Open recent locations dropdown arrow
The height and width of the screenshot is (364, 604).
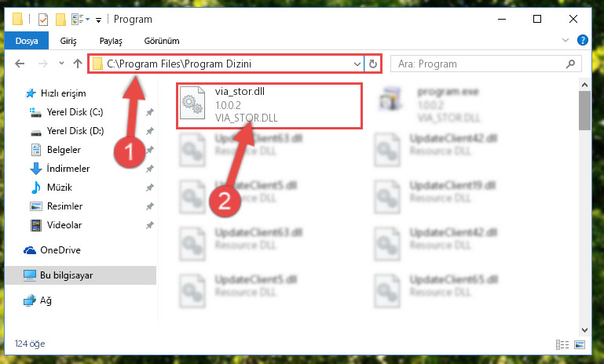point(61,63)
